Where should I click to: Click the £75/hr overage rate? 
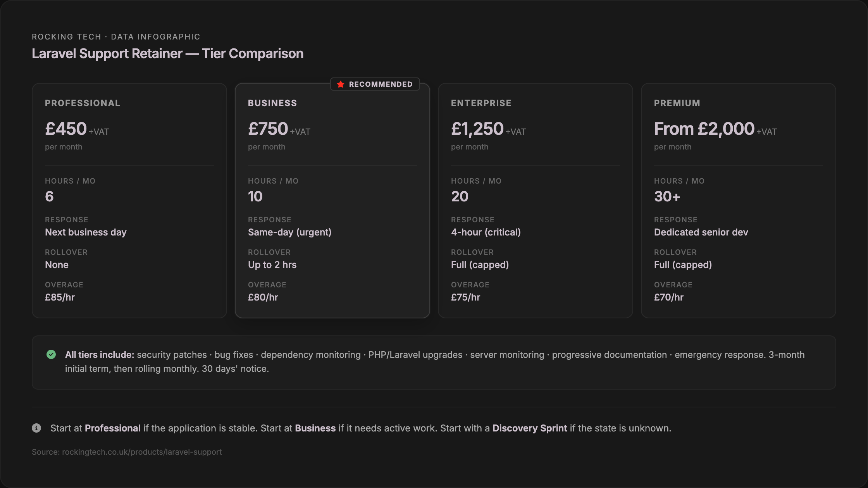click(x=466, y=297)
